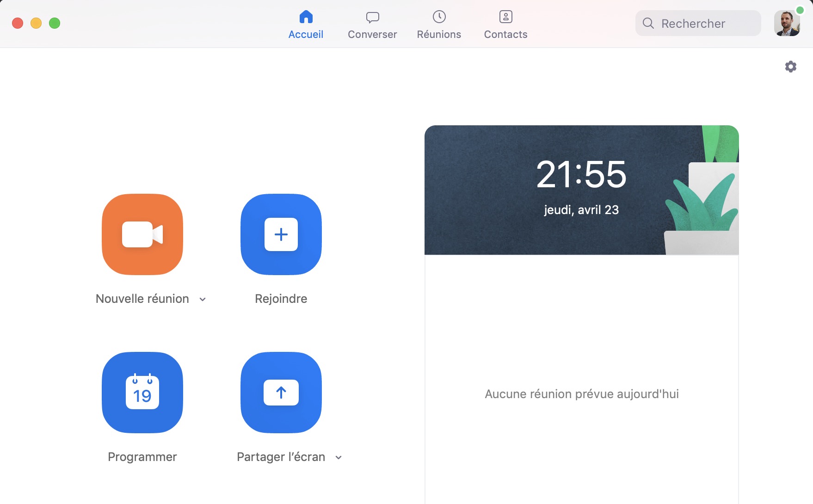Click the blue Rejoindre plus icon
Screen dimensions: 813x504
click(x=281, y=234)
